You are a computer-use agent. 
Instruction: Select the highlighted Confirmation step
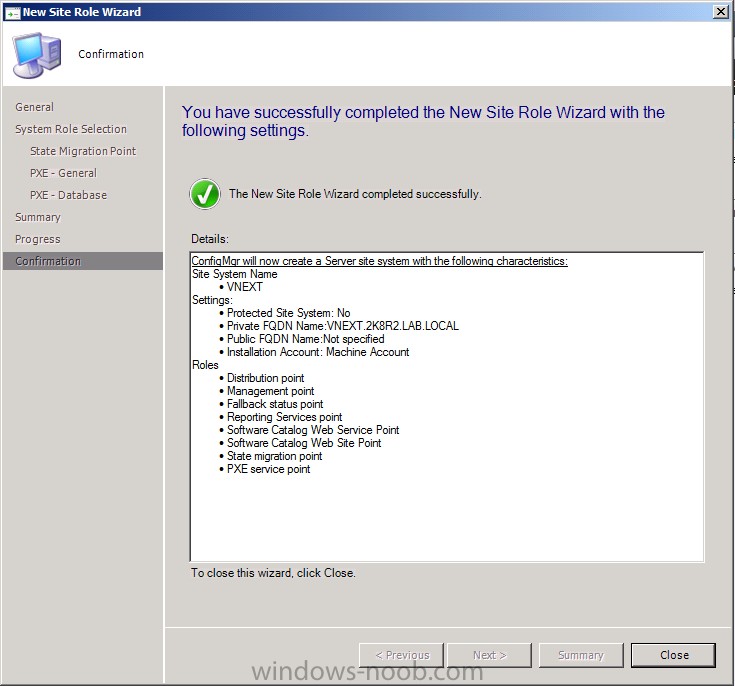[82, 261]
